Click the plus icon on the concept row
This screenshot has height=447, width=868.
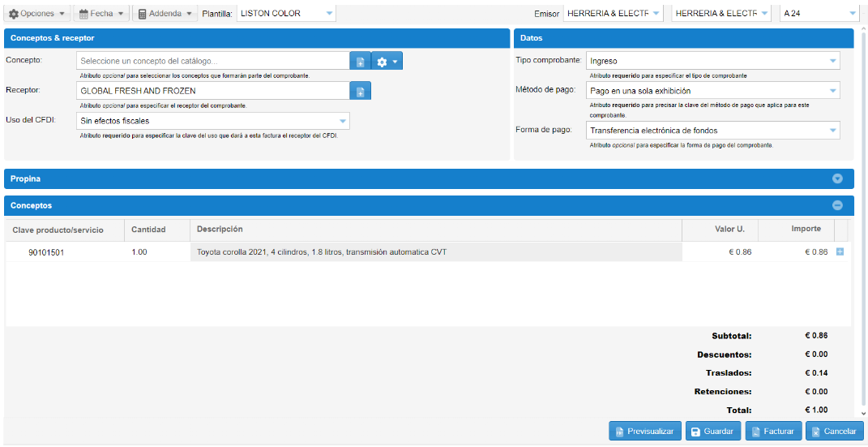pos(840,252)
